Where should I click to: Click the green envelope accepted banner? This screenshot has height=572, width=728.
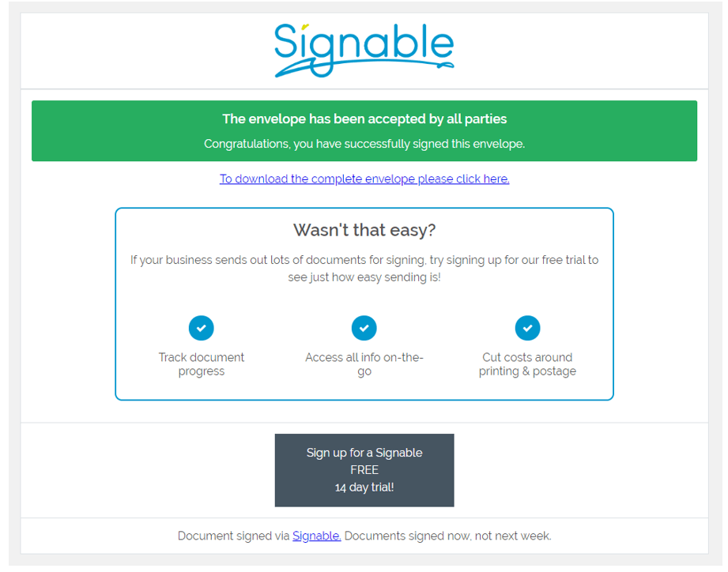click(x=364, y=131)
